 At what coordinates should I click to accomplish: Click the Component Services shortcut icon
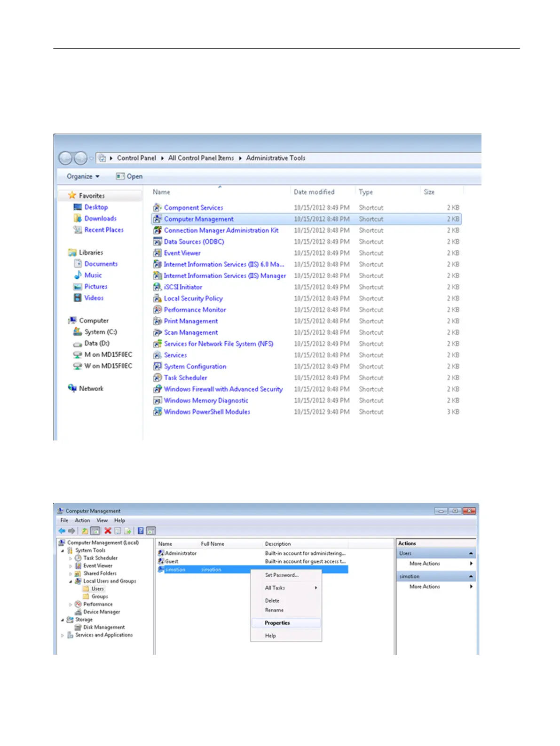pyautogui.click(x=158, y=207)
